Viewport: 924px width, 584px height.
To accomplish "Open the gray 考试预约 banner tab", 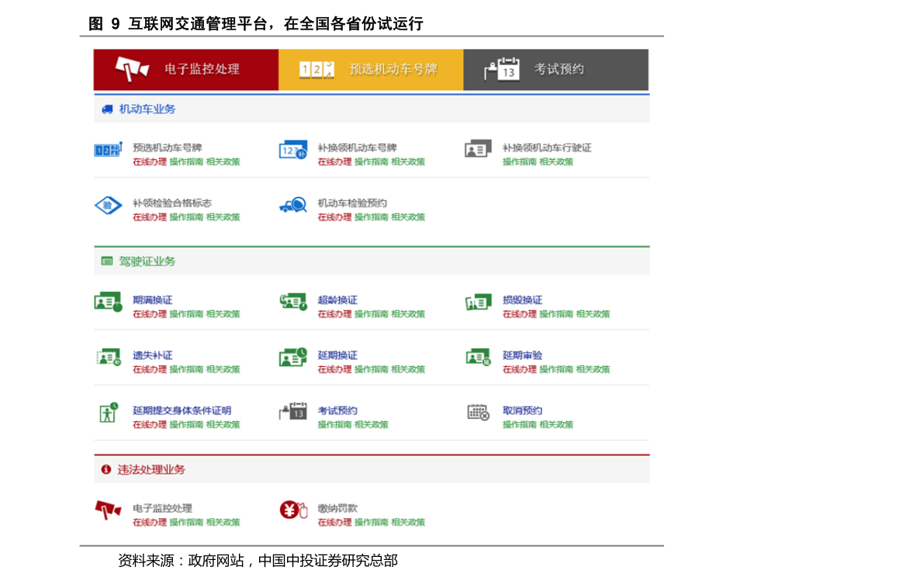I will click(x=555, y=70).
